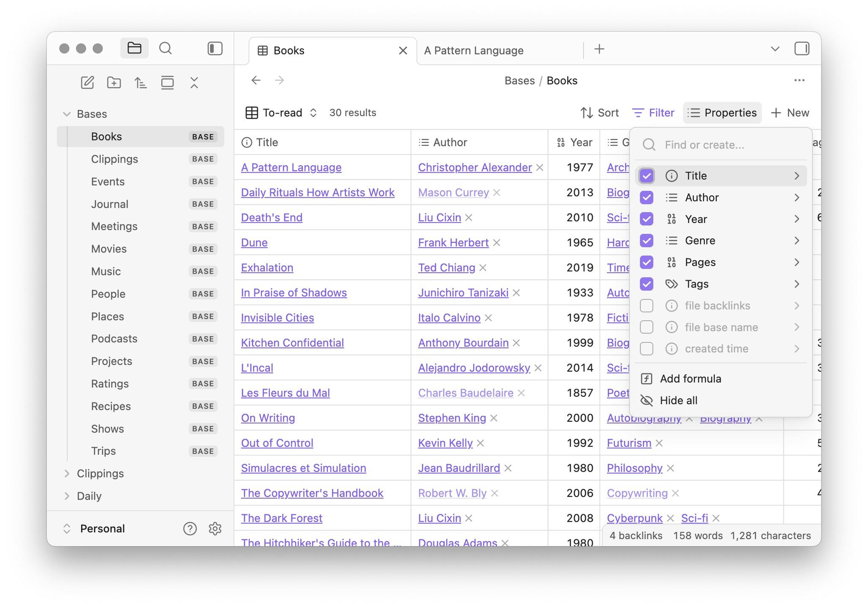Collapse the Bases folder tree
The image size is (868, 608).
66,114
